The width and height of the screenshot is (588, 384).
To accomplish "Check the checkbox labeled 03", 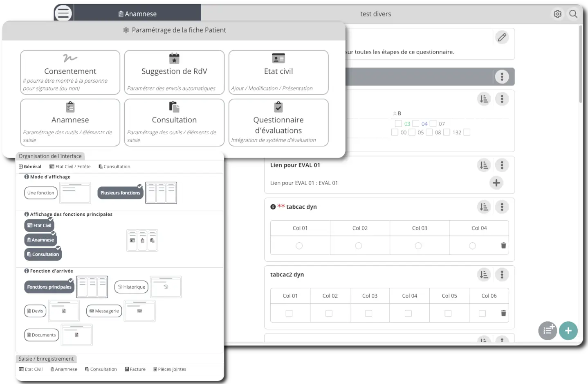I will click(x=398, y=123).
